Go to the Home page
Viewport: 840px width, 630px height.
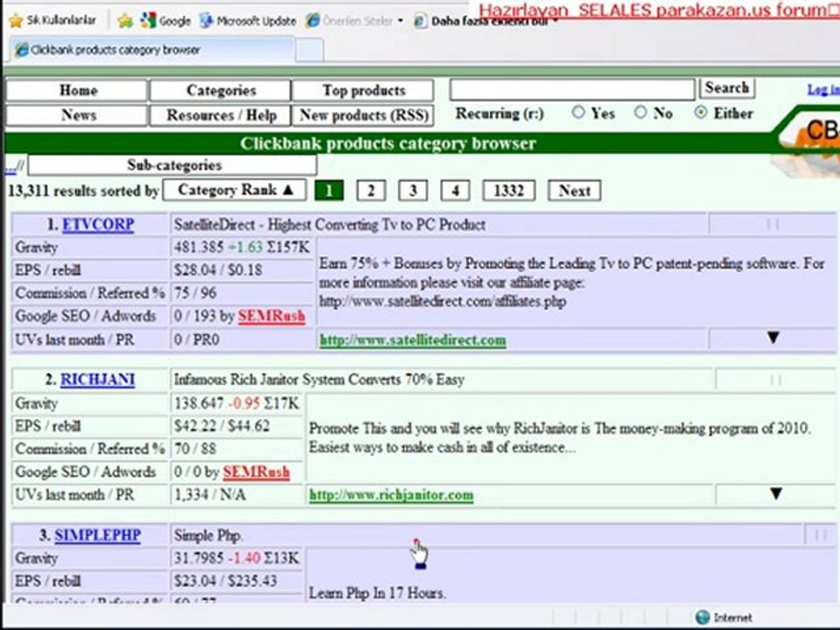(77, 90)
